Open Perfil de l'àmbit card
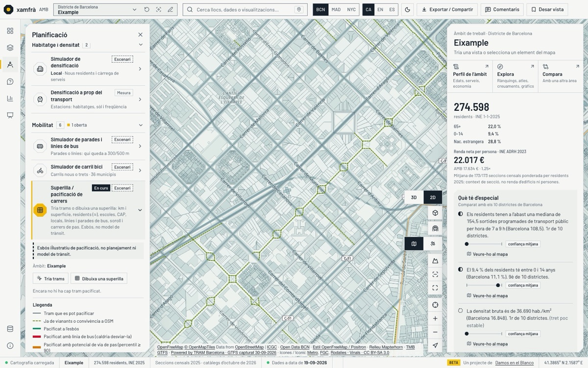 pos(470,77)
